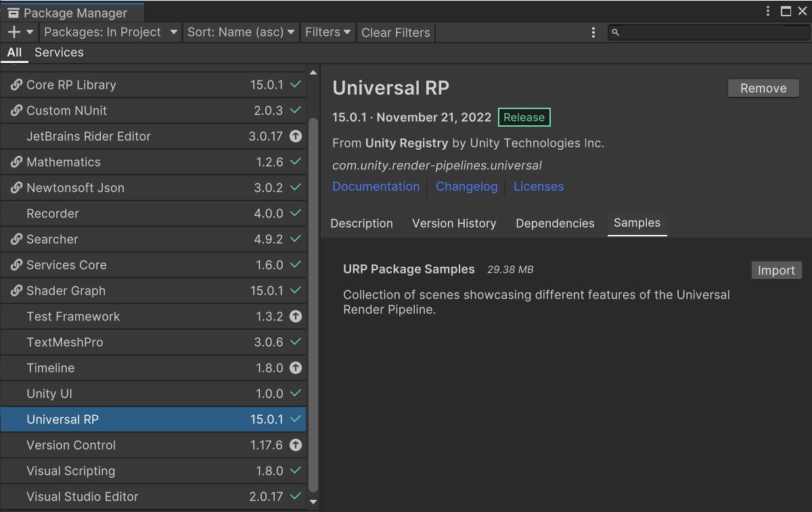Click the Remove button for Universal RP
The image size is (812, 512).
coord(763,88)
